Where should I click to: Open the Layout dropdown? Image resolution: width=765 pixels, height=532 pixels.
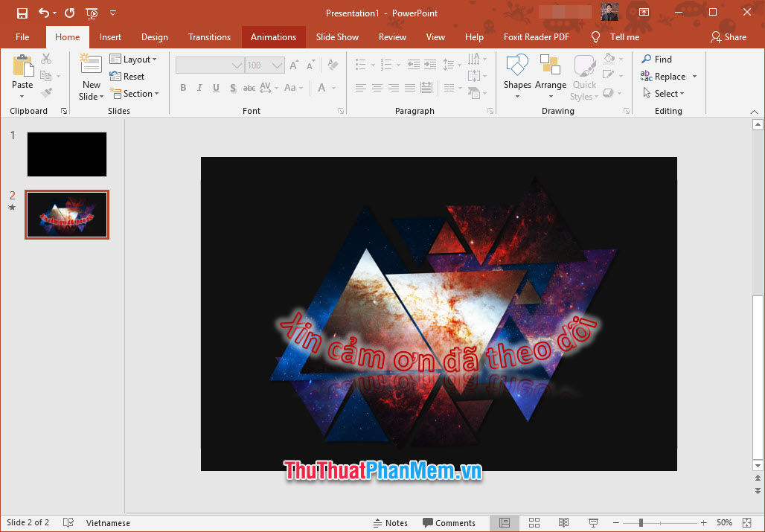pos(135,59)
